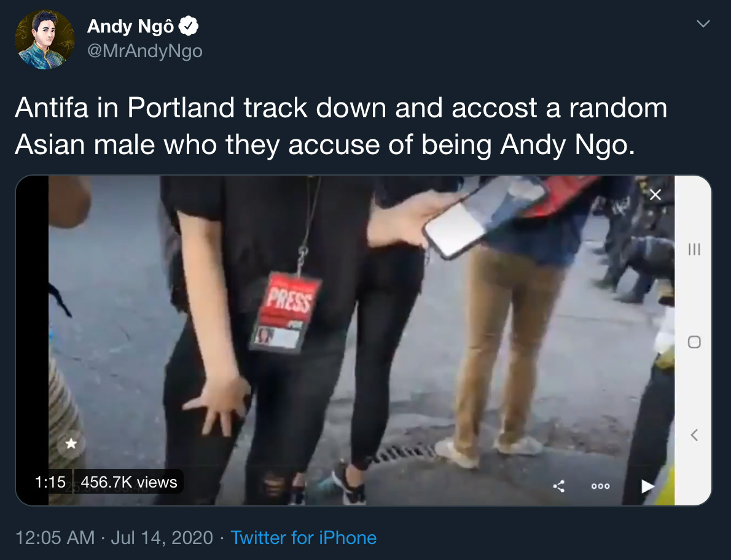This screenshot has width=731, height=560.
Task: Play the video with play button
Action: tap(647, 486)
